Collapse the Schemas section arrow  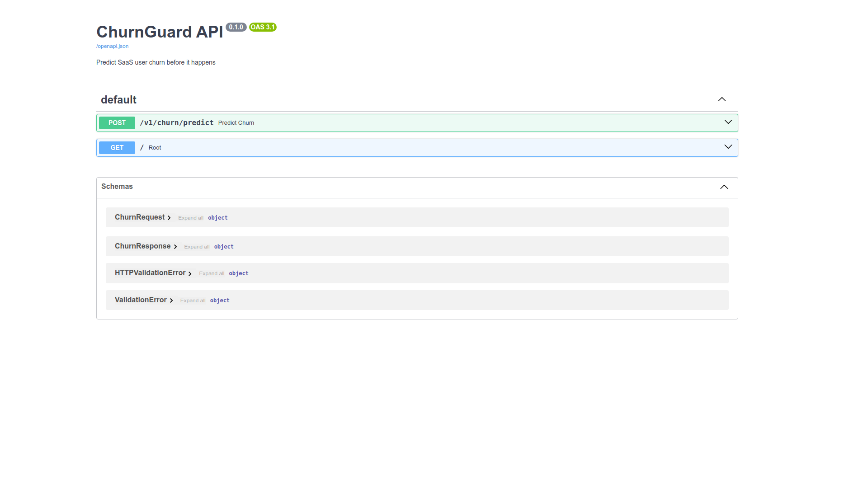click(x=724, y=187)
